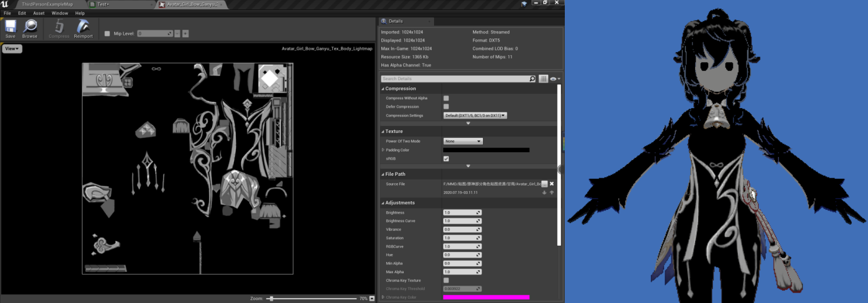The image size is (868, 303).
Task: Open the Power Of Two Mode dropdown
Action: tap(463, 142)
